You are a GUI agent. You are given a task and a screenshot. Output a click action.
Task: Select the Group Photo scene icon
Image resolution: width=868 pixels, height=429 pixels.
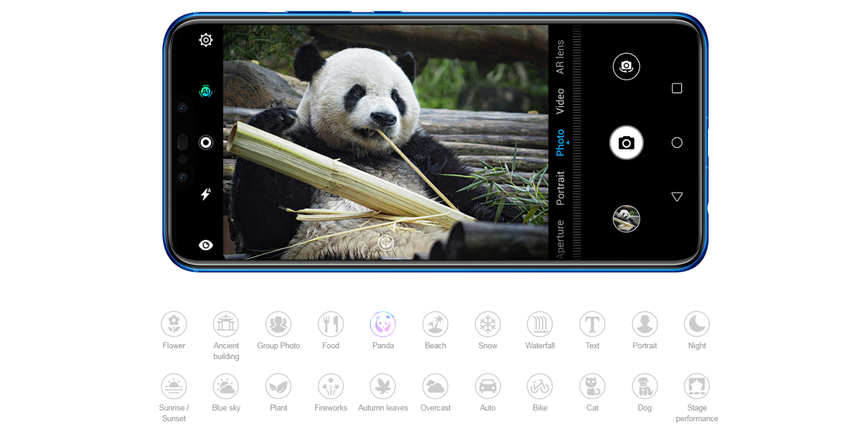(x=278, y=324)
